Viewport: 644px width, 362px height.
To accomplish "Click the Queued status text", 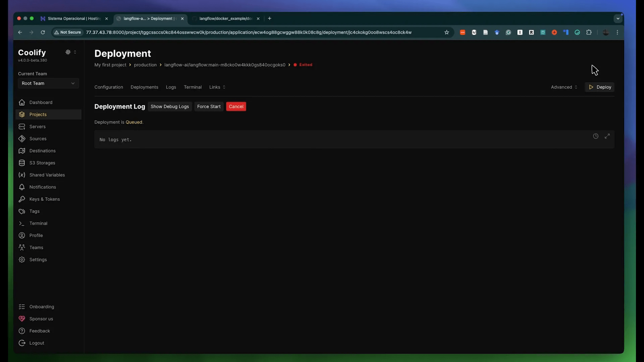I will pos(134,122).
